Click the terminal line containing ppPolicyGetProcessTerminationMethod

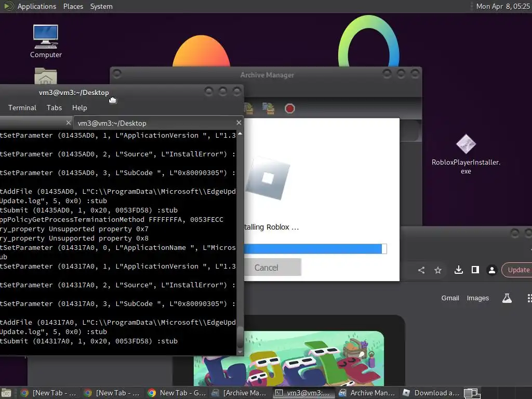click(112, 220)
